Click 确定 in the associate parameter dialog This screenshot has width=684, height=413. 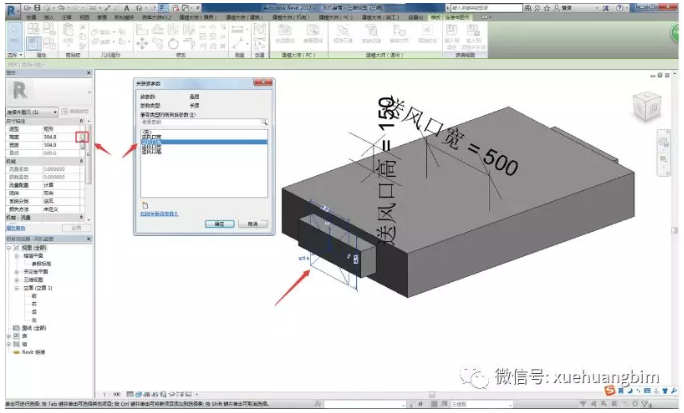219,224
